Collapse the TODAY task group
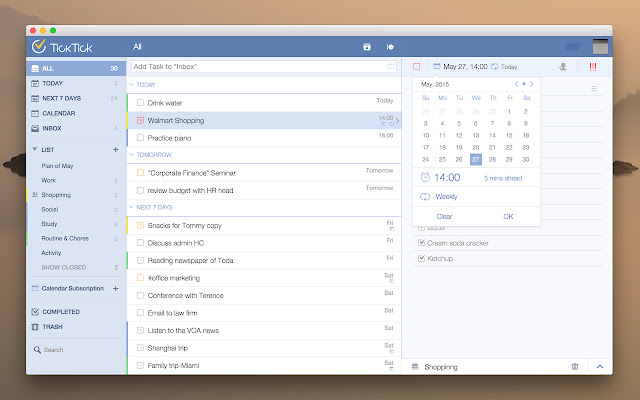 (x=131, y=85)
